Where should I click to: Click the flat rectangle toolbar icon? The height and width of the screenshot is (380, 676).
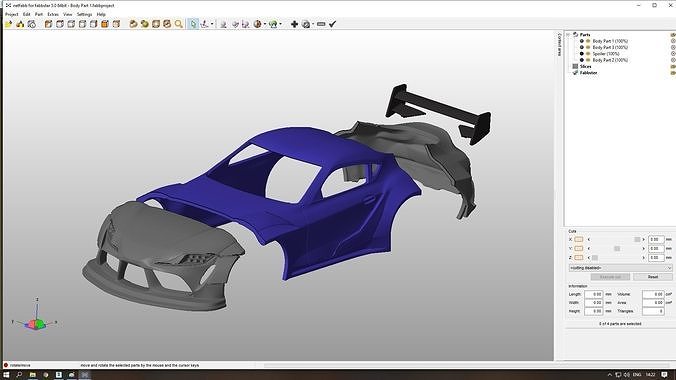pos(321,24)
